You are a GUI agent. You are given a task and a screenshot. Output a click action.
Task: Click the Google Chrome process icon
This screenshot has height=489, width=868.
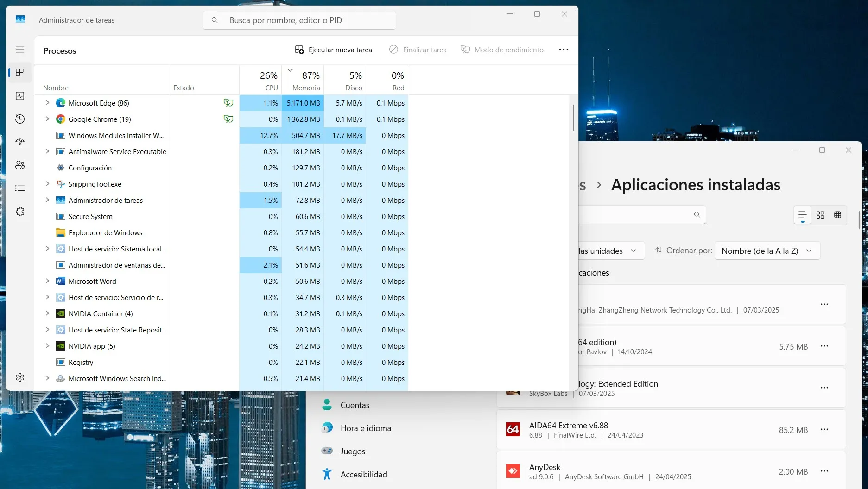click(x=60, y=119)
